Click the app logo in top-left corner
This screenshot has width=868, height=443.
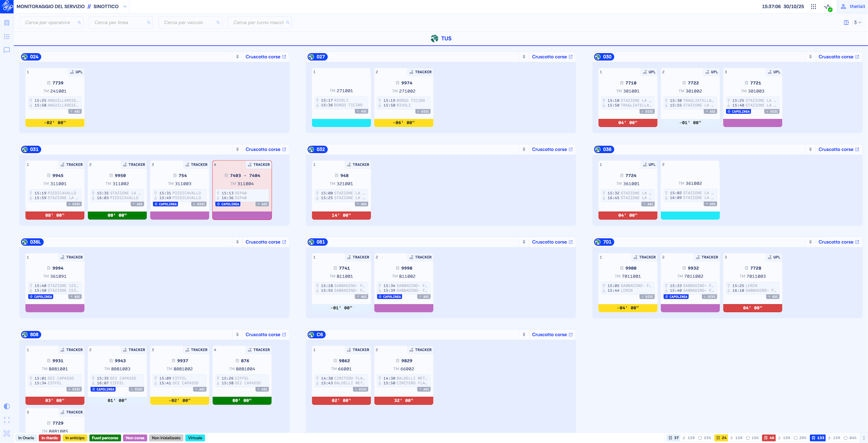pyautogui.click(x=7, y=6)
